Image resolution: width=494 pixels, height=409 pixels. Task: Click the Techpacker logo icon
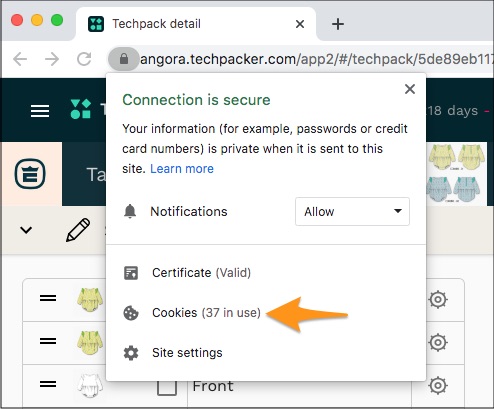click(x=81, y=109)
